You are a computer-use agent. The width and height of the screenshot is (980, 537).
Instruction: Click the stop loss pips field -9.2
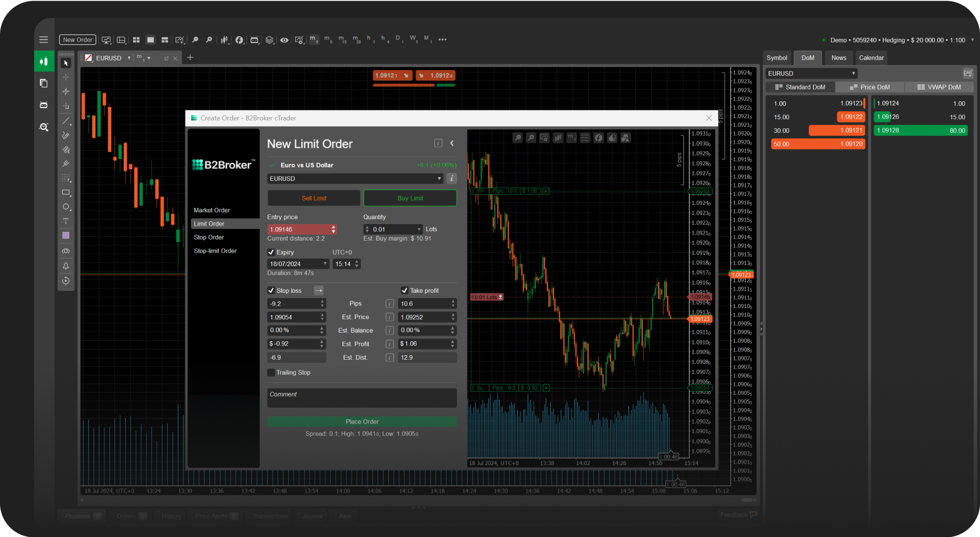(296, 304)
